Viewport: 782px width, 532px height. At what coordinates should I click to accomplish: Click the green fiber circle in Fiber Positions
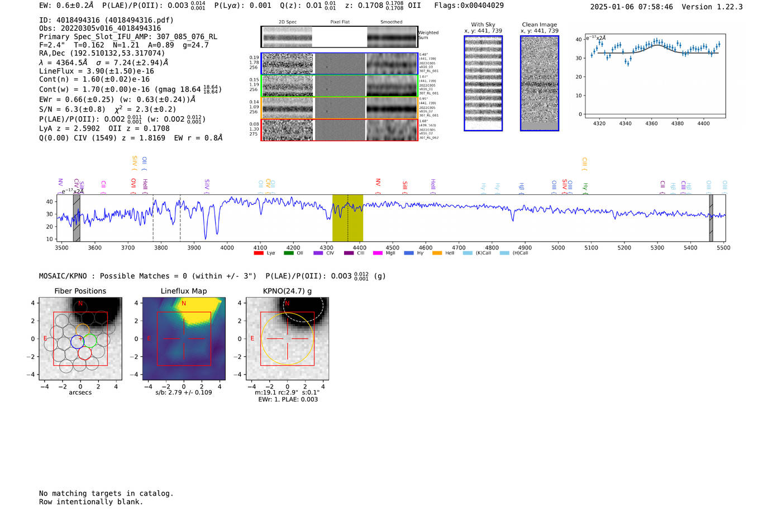(x=90, y=341)
